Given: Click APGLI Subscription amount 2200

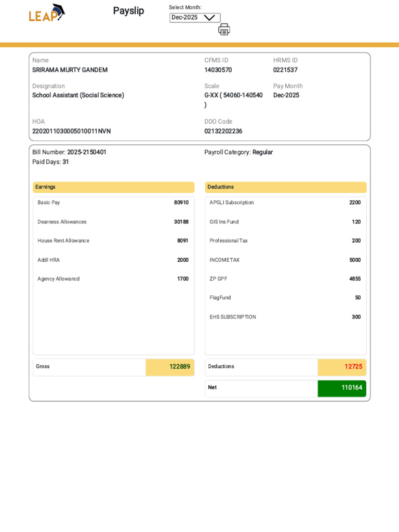Looking at the screenshot, I should pos(355,203).
